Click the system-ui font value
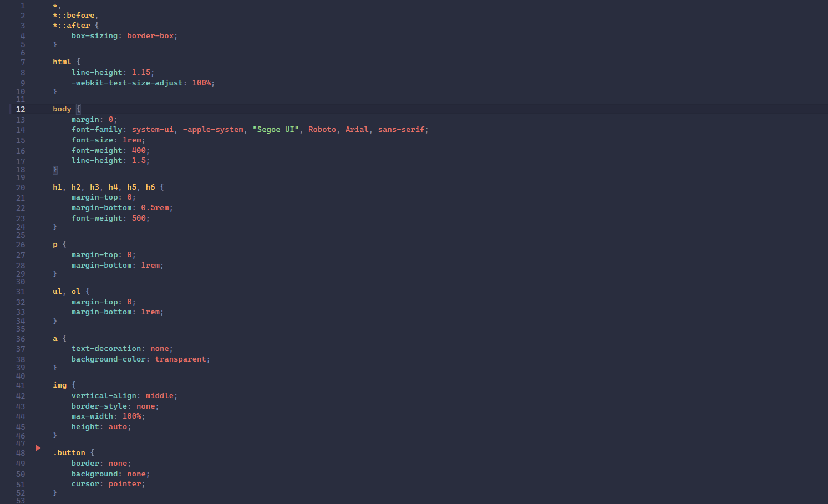 [x=153, y=130]
